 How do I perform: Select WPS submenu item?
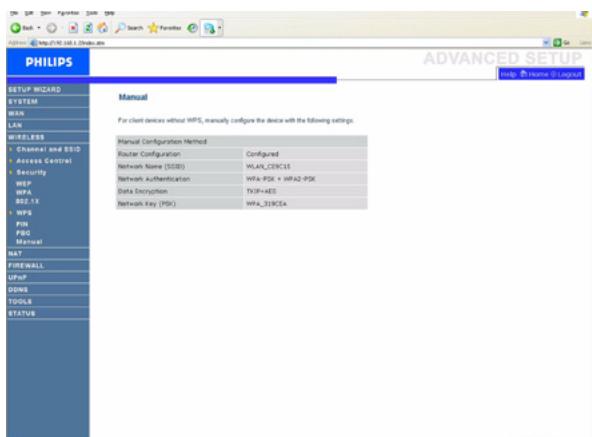tap(24, 213)
